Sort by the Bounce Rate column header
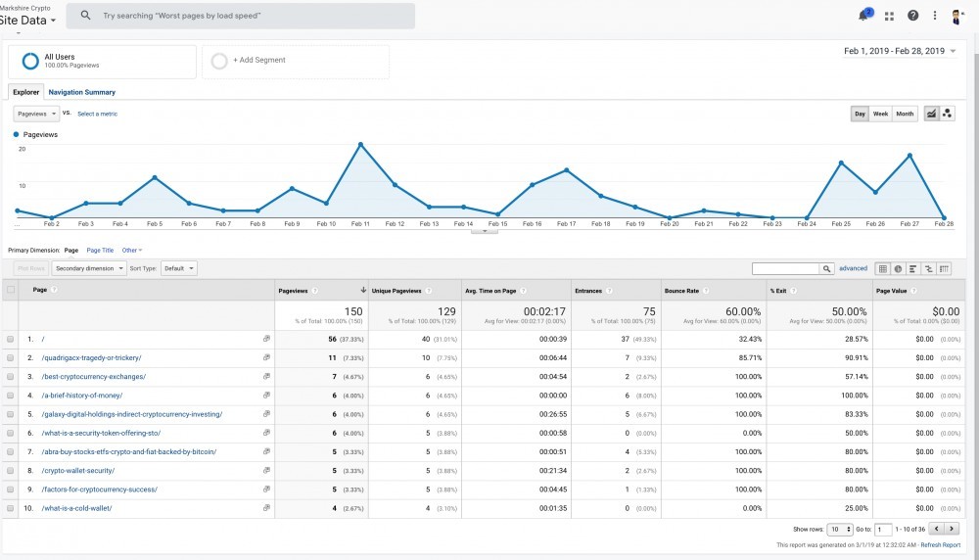 (681, 291)
